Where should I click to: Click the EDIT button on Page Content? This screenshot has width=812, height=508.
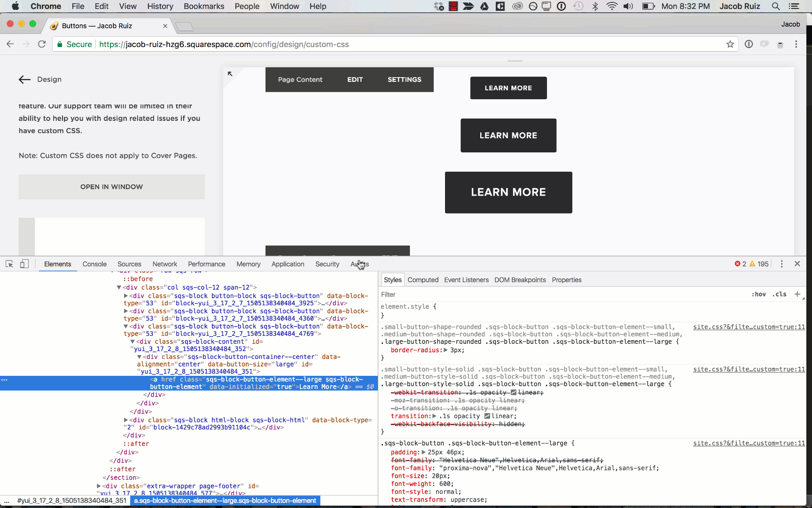coord(355,79)
